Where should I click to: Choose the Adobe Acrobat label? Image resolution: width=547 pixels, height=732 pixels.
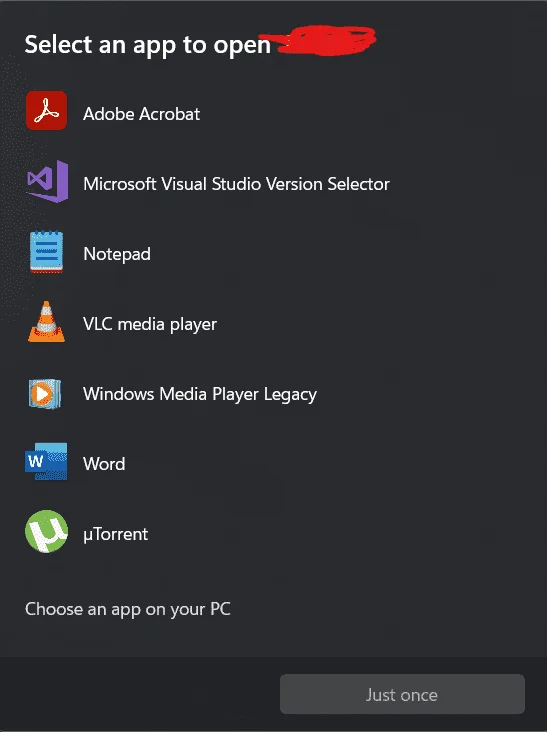pyautogui.click(x=141, y=114)
